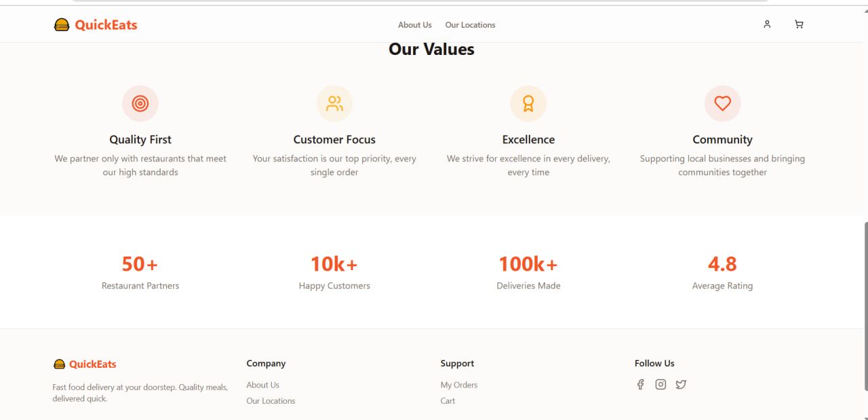Open the user account icon

click(x=767, y=24)
